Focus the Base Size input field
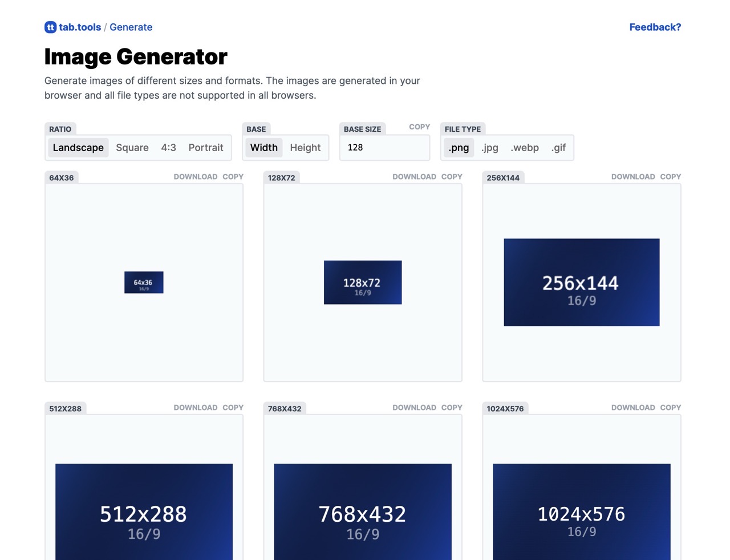 (x=384, y=148)
